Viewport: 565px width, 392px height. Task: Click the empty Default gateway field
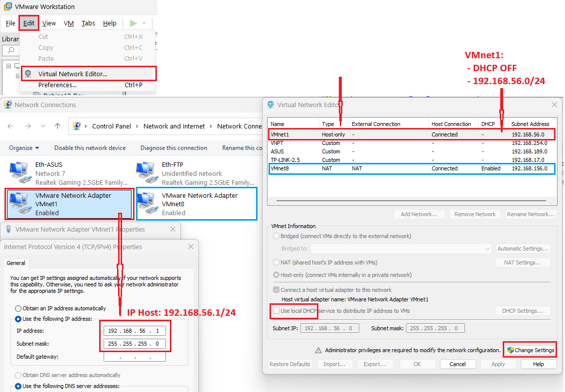(x=135, y=357)
